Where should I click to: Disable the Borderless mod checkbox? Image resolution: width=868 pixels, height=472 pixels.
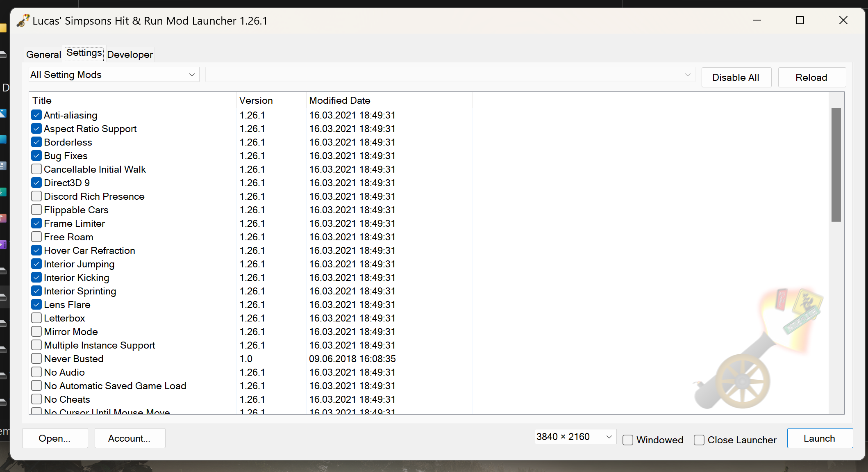click(x=36, y=142)
